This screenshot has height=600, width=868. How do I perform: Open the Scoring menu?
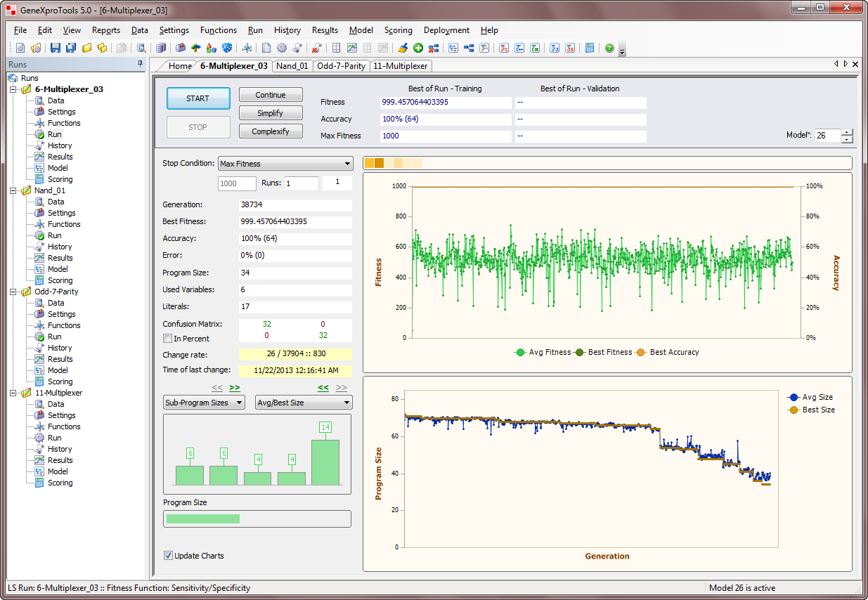click(398, 30)
